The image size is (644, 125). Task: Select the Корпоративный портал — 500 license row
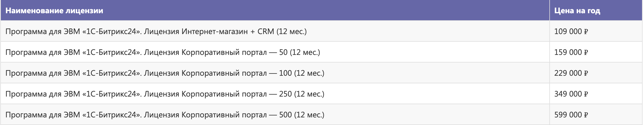[321, 114]
